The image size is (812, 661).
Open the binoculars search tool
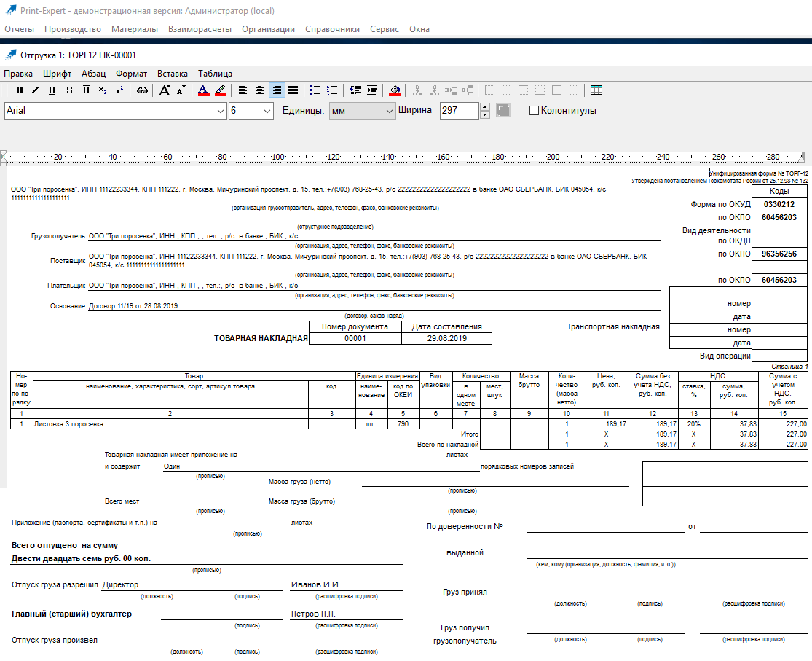click(x=142, y=90)
